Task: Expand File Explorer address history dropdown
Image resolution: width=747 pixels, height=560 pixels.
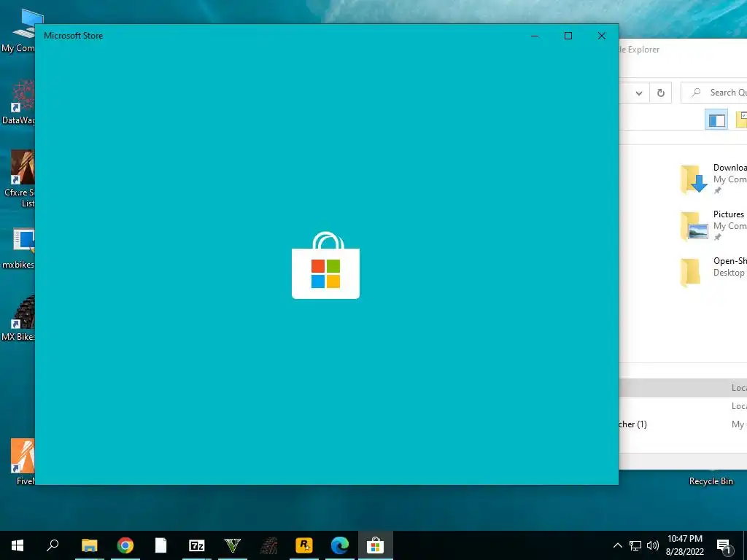Action: click(639, 93)
